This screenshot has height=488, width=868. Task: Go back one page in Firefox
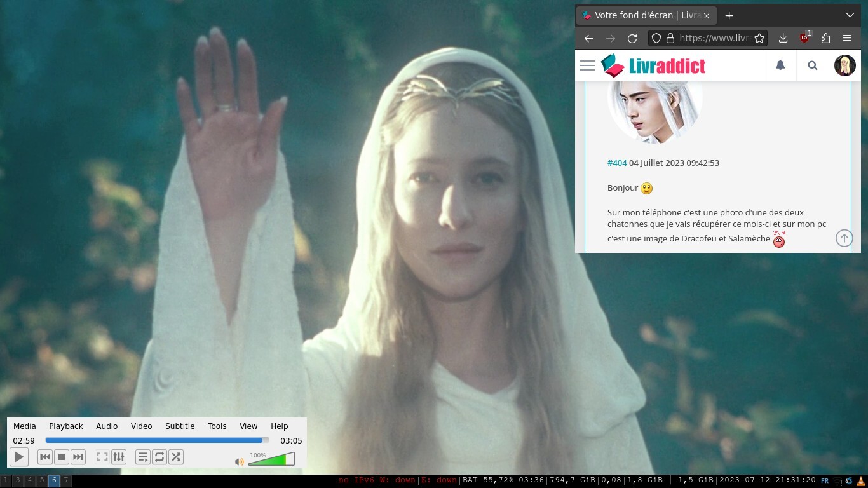pos(589,38)
